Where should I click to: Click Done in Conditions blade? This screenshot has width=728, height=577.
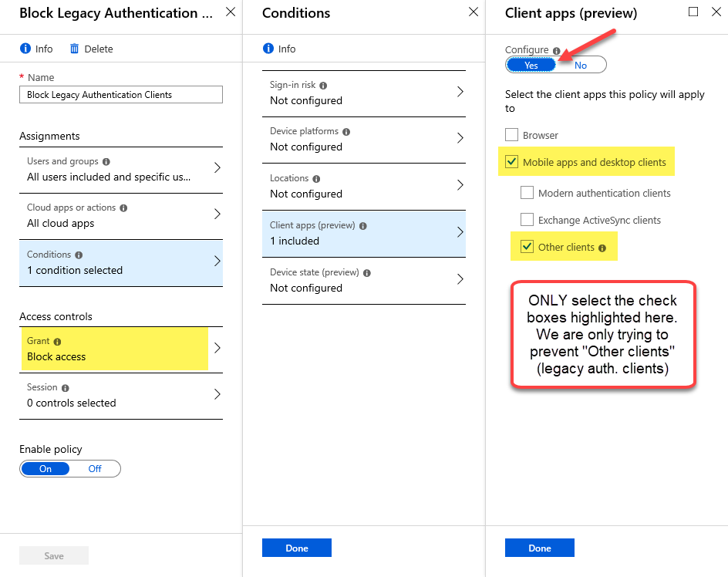pyautogui.click(x=297, y=548)
